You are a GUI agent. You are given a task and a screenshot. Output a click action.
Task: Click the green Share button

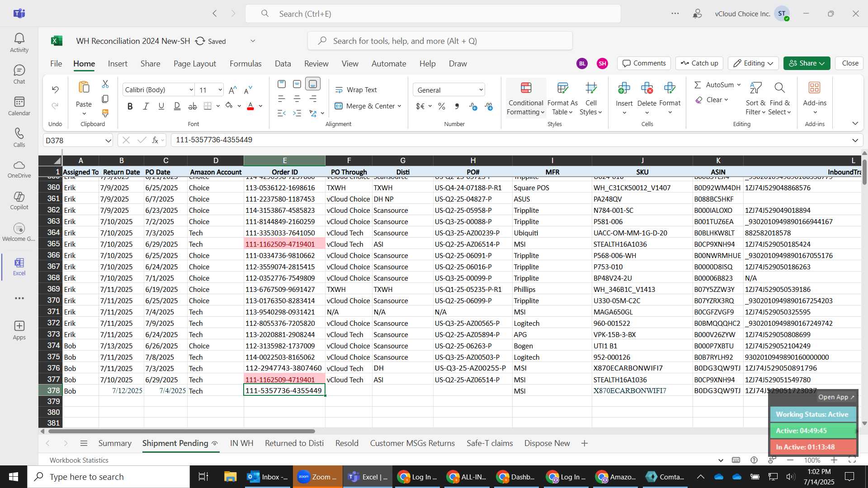coord(807,63)
